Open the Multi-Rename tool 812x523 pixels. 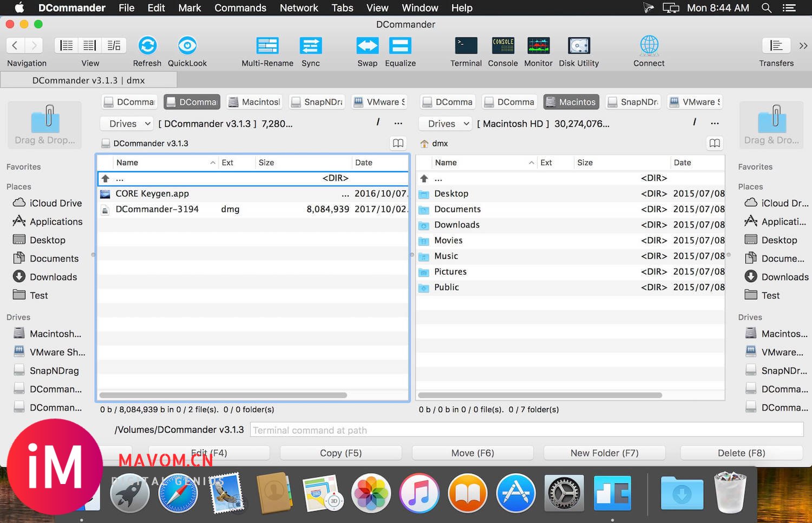267,46
